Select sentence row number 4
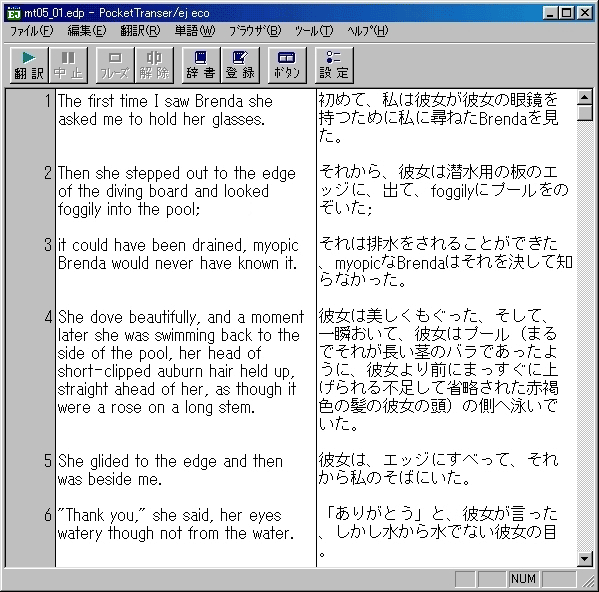599x592 pixels. [x=48, y=317]
